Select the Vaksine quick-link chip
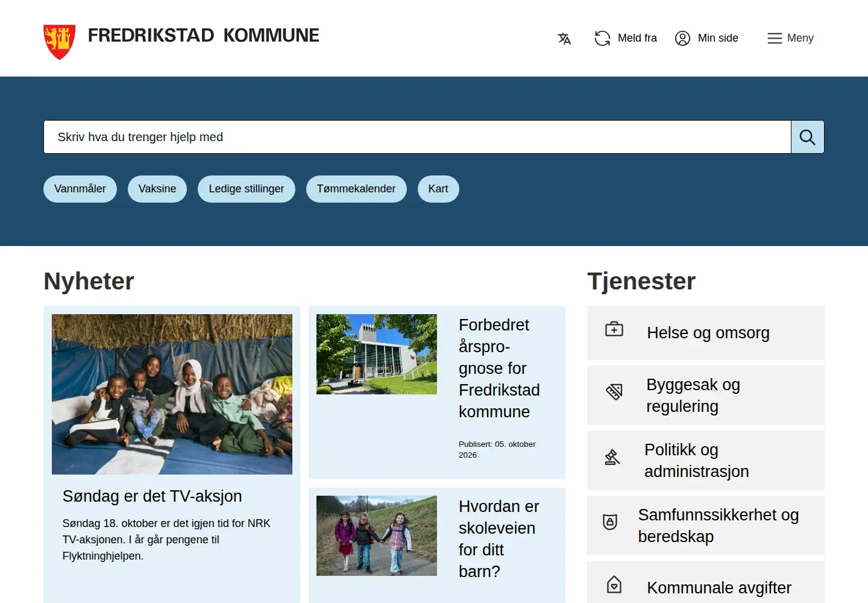The width and height of the screenshot is (868, 603). tap(157, 189)
